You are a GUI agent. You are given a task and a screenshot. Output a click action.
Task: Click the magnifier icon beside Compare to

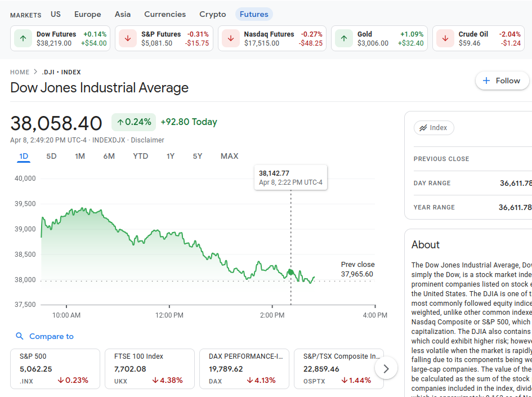tap(20, 336)
